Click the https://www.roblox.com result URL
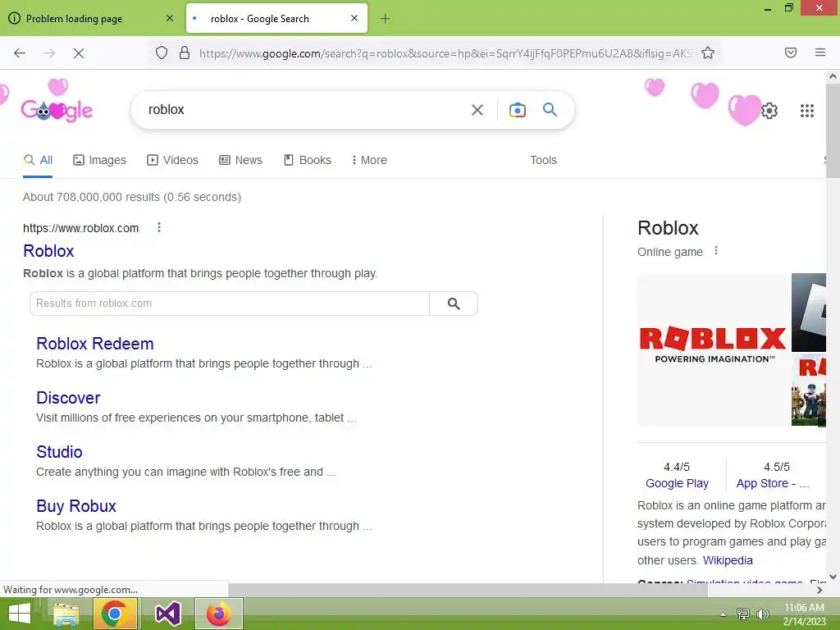The width and height of the screenshot is (840, 630). (81, 228)
